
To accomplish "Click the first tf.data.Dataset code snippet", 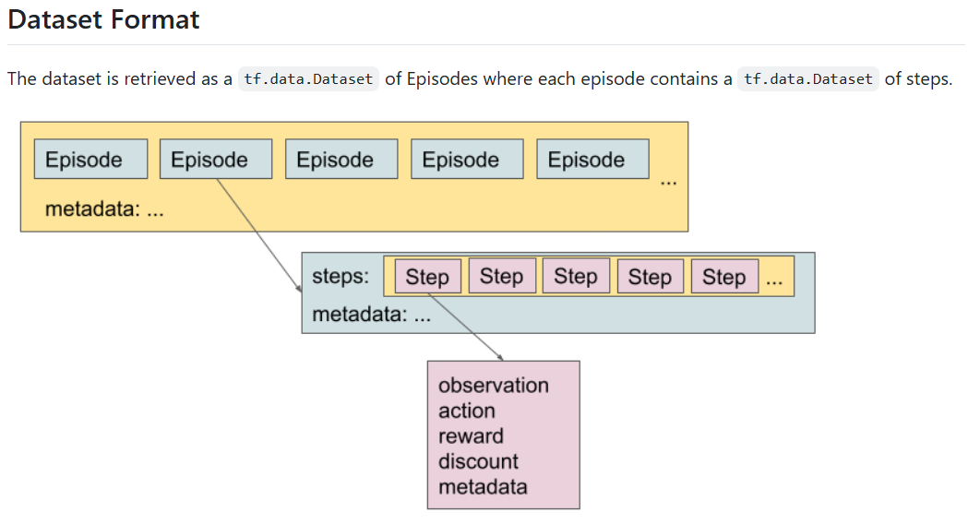I will point(308,79).
